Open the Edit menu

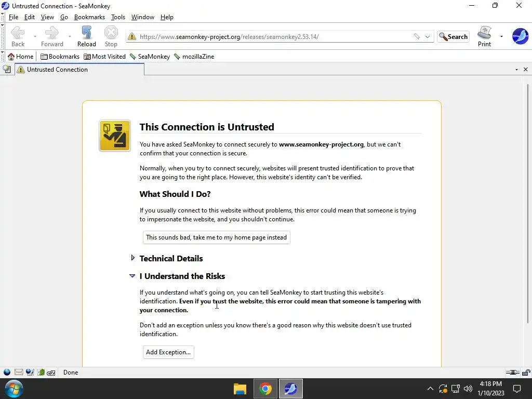[x=30, y=17]
